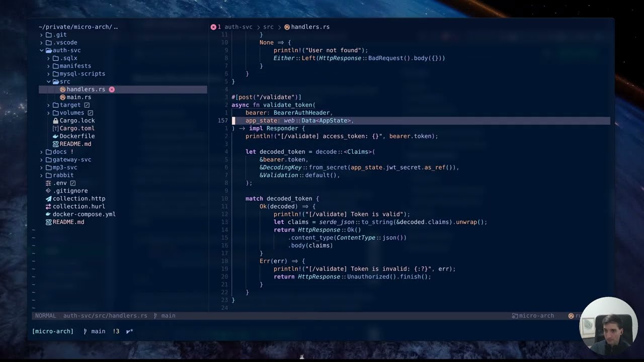
Task: Click the arrows icon of collection.hurl
Action: coord(49,207)
